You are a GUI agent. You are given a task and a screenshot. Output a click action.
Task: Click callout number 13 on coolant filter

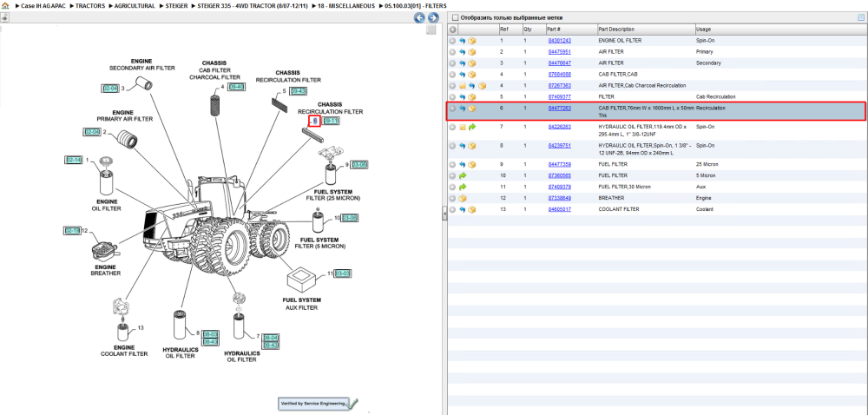(141, 327)
